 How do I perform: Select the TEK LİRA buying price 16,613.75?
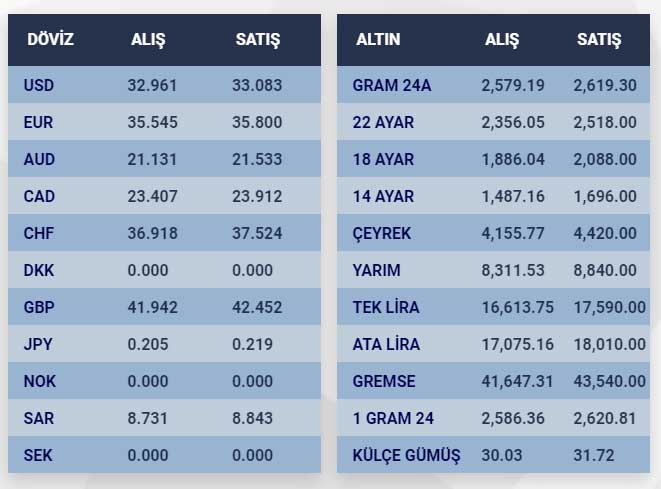pos(517,307)
